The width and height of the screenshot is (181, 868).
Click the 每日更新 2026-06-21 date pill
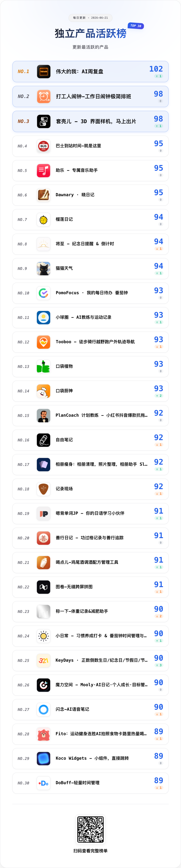click(x=90, y=18)
